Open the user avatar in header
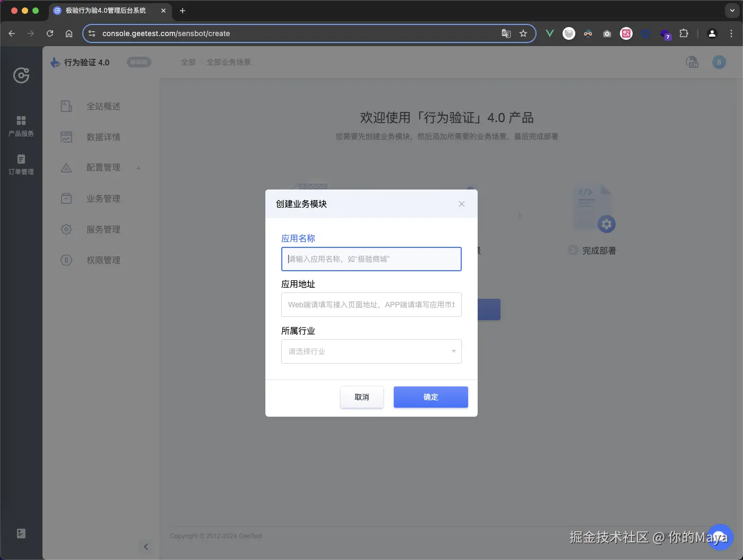Viewport: 743px width, 560px height. pyautogui.click(x=719, y=62)
